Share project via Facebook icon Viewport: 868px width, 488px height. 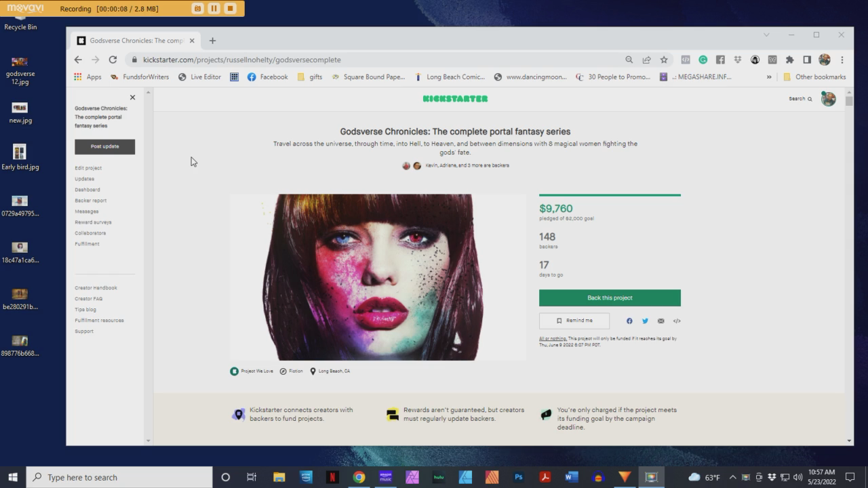click(629, 321)
